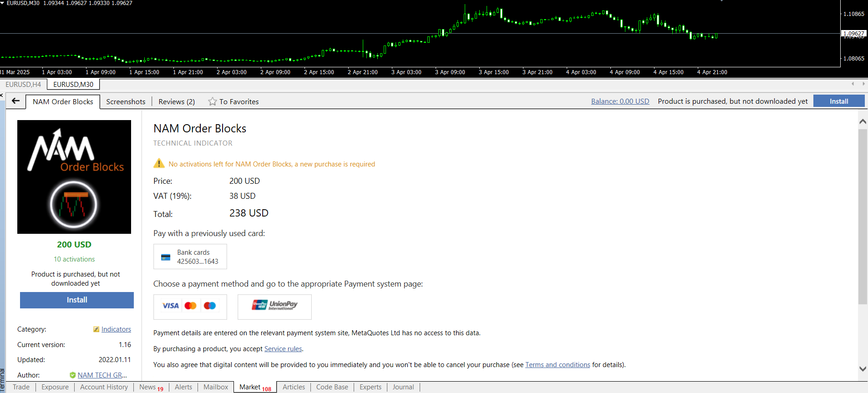Click the verified author shield icon
The image size is (868, 393).
tap(72, 375)
